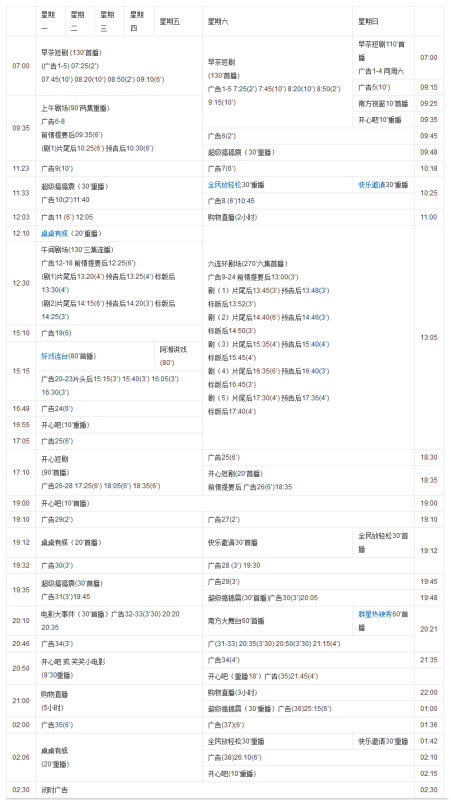Select the 广告7(6') cell

click(308, 168)
